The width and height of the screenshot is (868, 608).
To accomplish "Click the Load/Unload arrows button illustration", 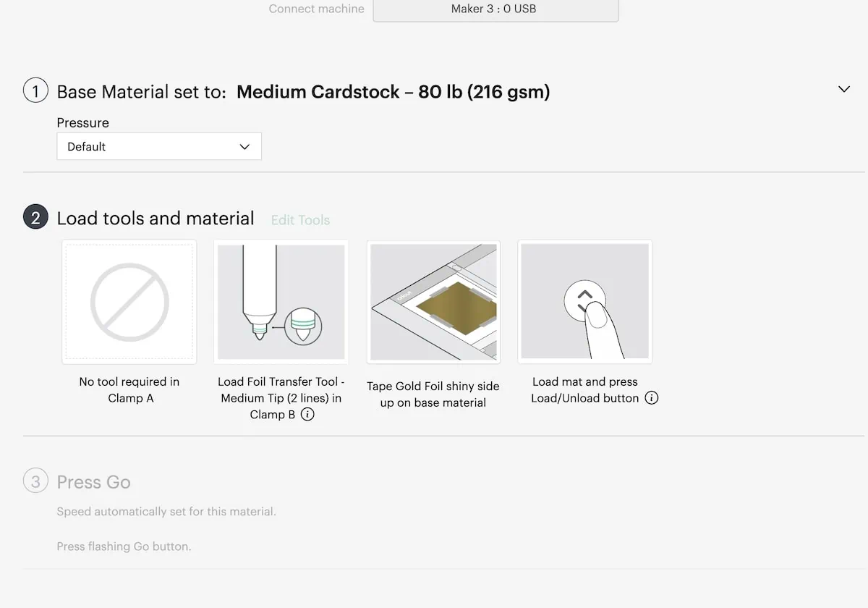I will point(584,301).
